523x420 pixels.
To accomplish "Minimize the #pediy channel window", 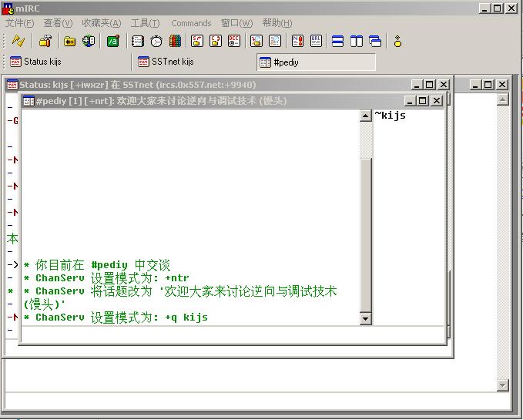I will click(410, 101).
